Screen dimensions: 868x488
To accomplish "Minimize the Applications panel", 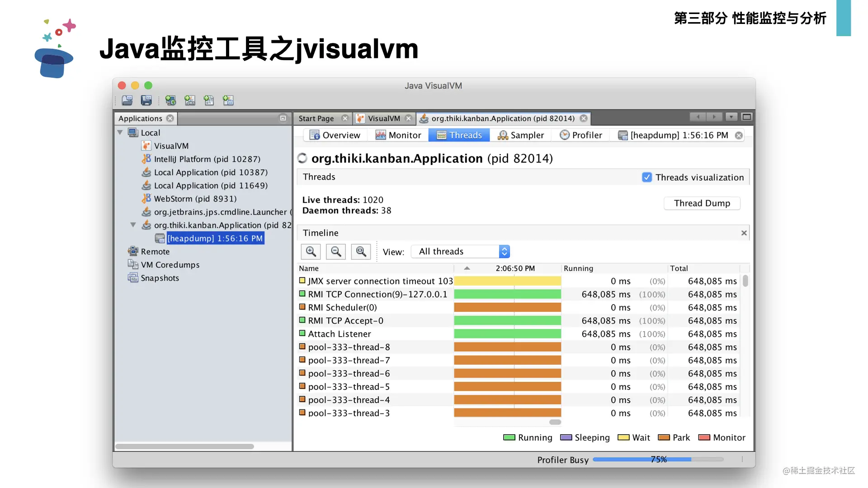I will click(283, 118).
